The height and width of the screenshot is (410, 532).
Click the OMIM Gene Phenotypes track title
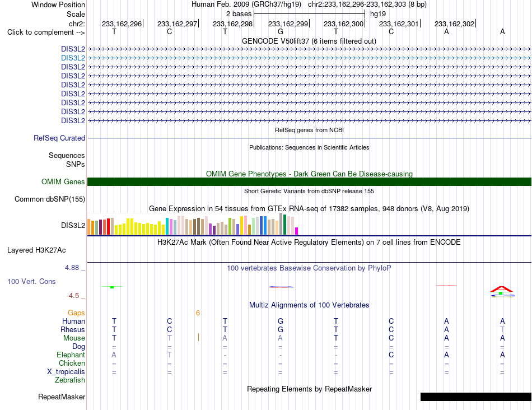point(310,174)
